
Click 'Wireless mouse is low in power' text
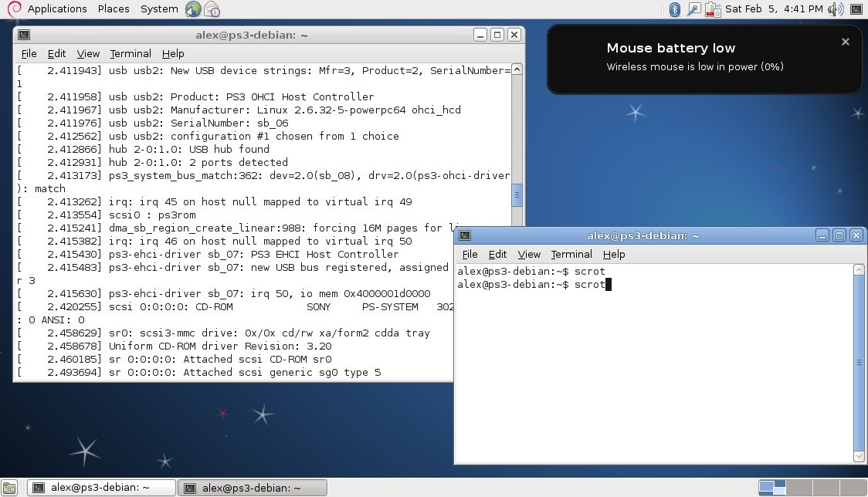(695, 66)
